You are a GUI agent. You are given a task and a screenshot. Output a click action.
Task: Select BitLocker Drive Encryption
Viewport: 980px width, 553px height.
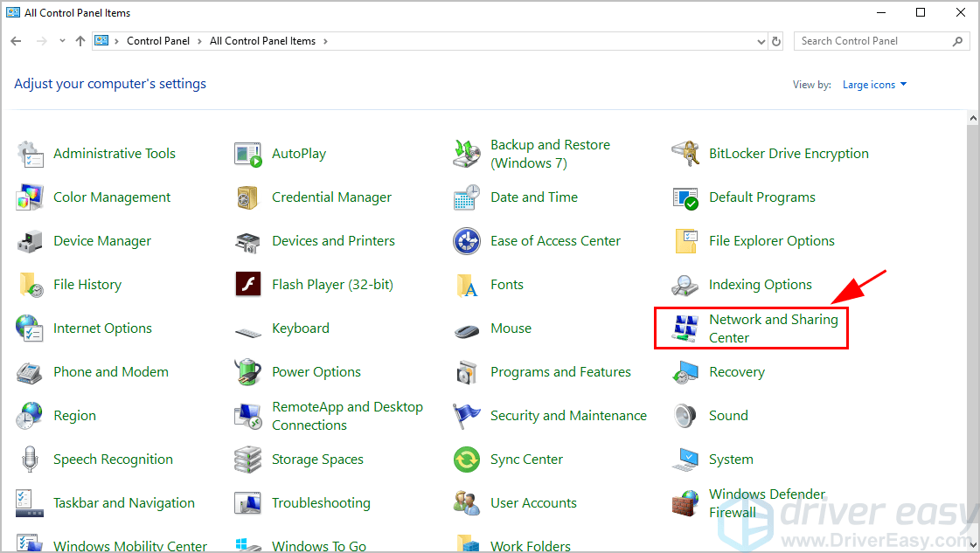(789, 153)
